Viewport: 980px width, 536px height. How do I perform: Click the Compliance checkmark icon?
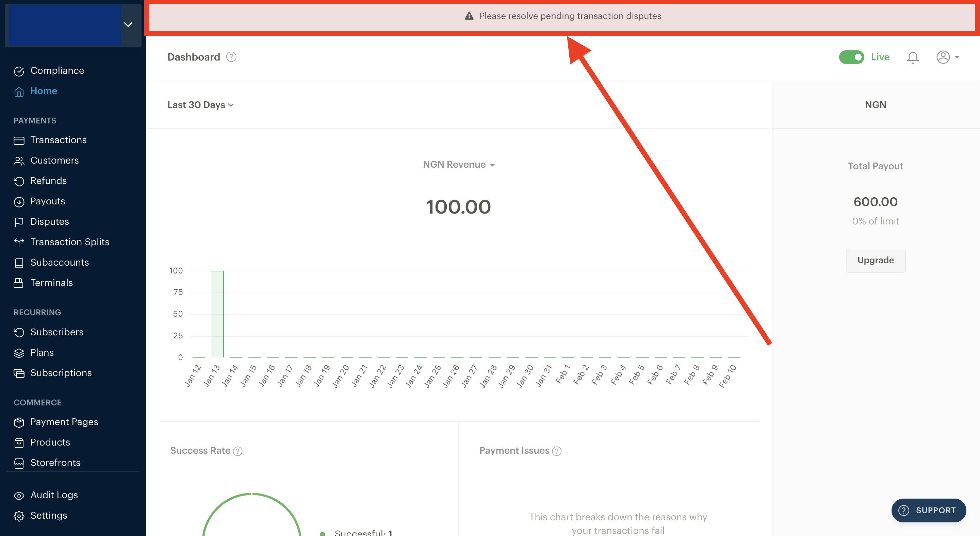point(19,71)
